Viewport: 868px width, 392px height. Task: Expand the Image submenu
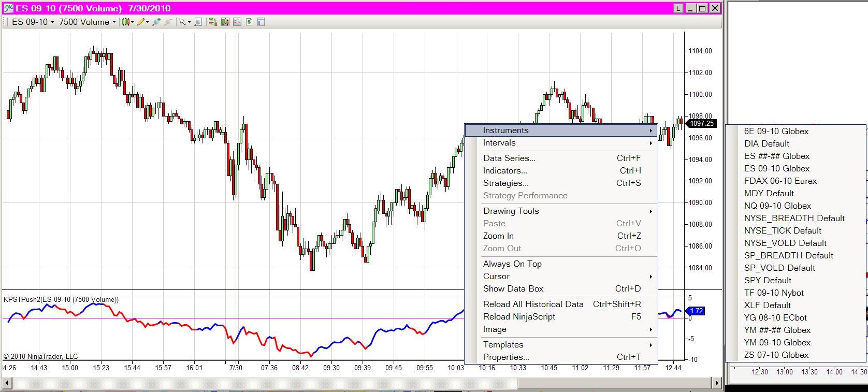pos(561,329)
